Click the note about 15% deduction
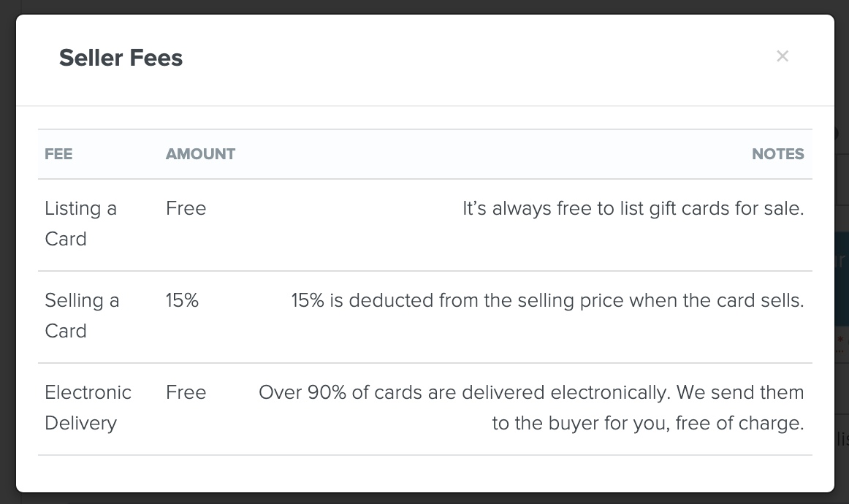The height and width of the screenshot is (504, 849). (x=547, y=300)
